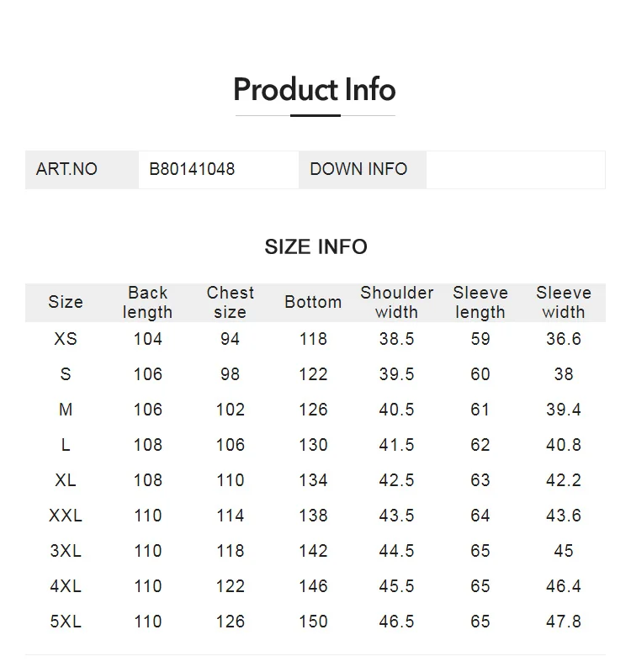
Task: Click the Shoulder width column header
Action: (397, 302)
